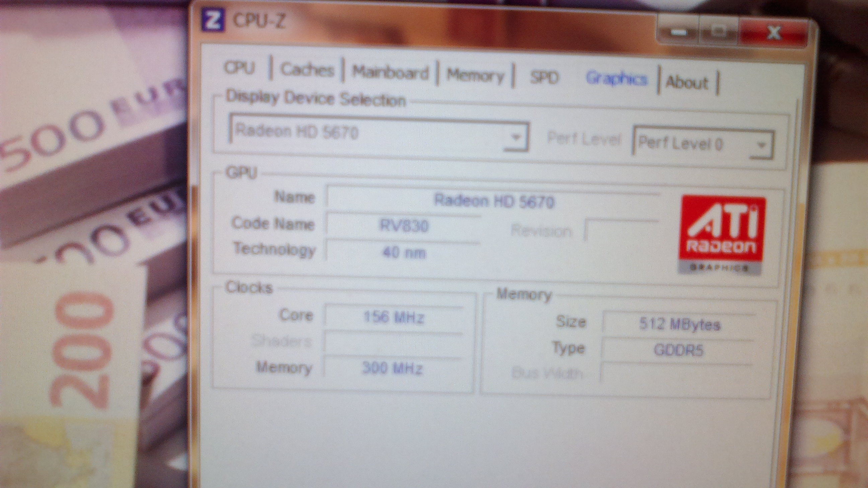Select the Graphics tab

[x=616, y=79]
